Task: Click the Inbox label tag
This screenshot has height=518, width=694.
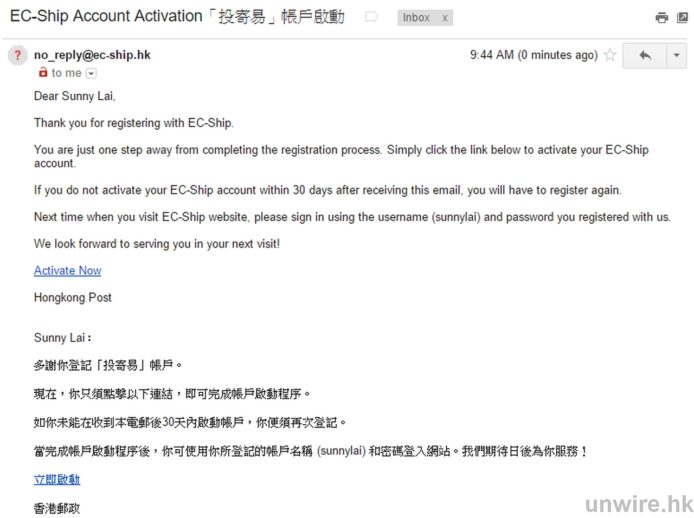Action: (x=416, y=18)
